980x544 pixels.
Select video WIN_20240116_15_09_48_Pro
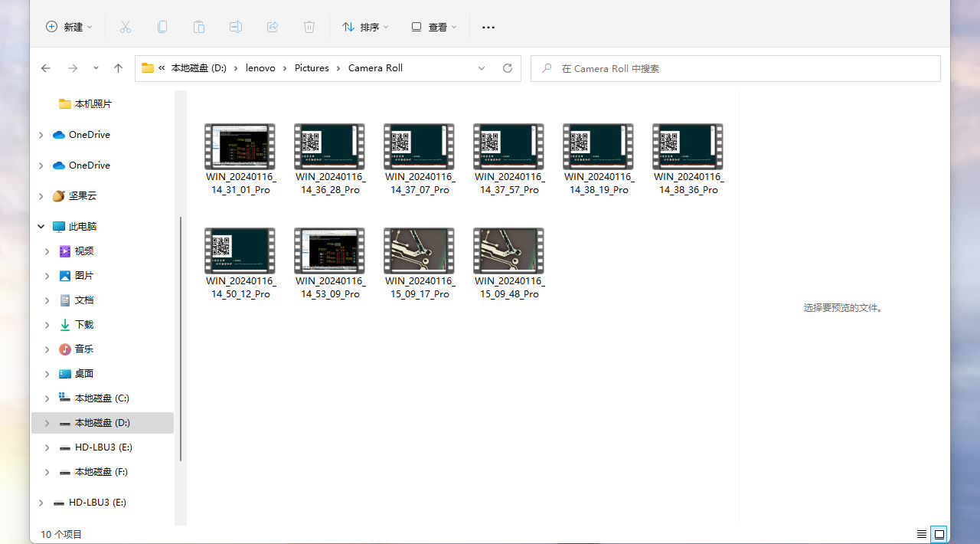(x=508, y=264)
